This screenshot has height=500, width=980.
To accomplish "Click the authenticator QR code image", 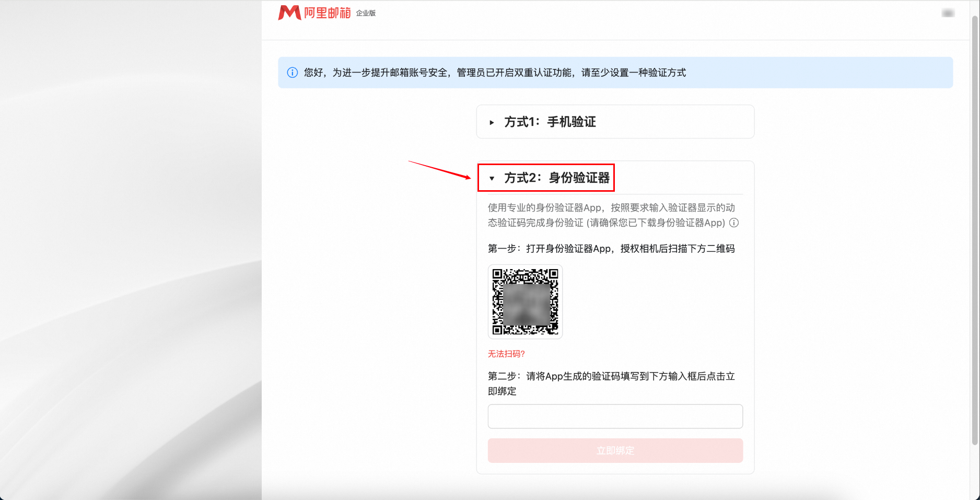I will (525, 301).
